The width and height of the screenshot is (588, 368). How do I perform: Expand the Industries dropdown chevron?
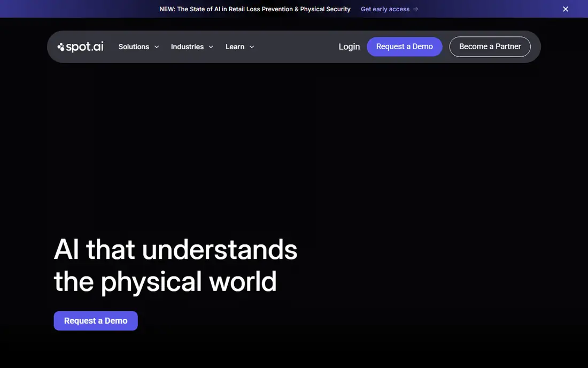point(211,47)
